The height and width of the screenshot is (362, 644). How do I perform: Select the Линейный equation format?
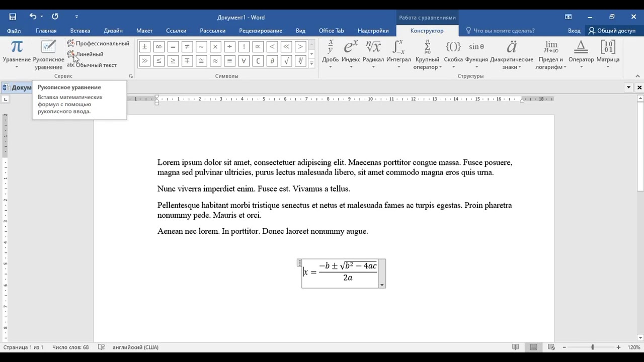click(85, 54)
